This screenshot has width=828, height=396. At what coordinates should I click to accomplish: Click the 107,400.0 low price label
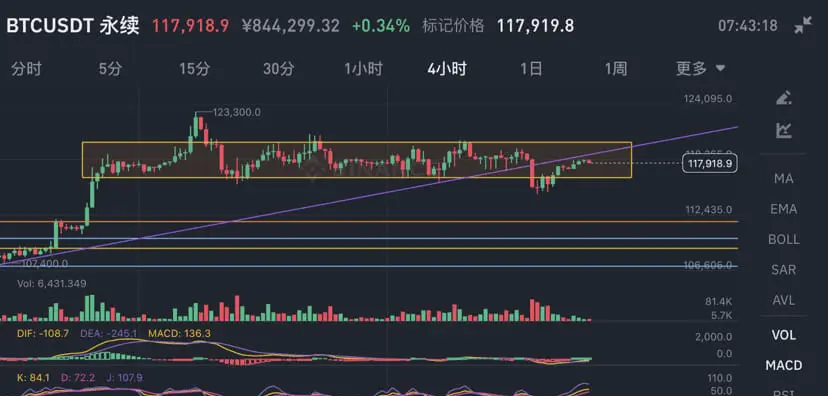(44, 263)
